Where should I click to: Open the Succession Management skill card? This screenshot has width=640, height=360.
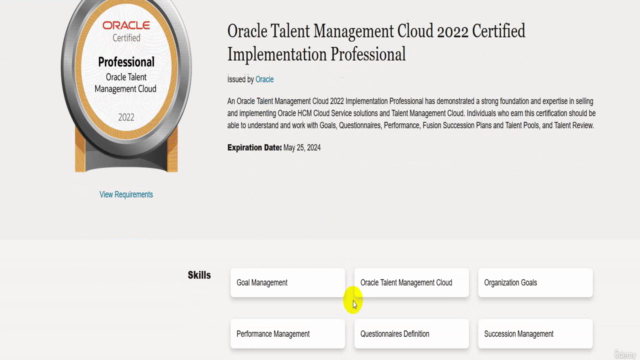coord(535,334)
